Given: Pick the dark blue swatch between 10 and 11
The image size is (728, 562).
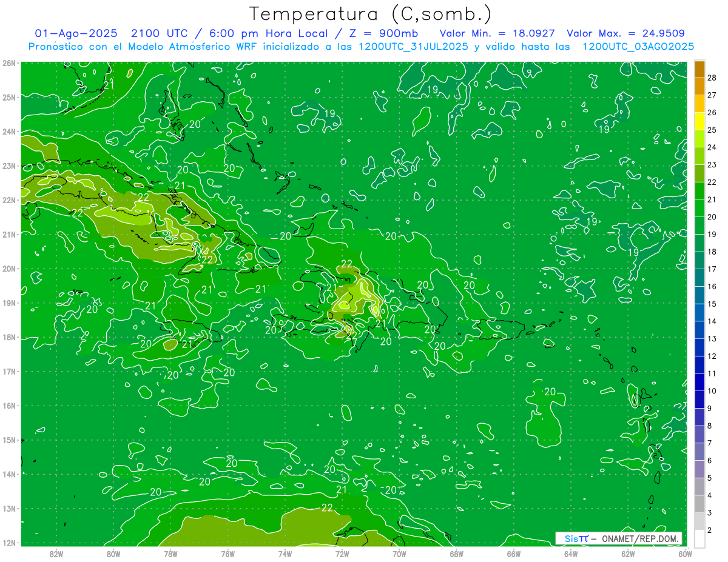Looking at the screenshot, I should tap(699, 383).
